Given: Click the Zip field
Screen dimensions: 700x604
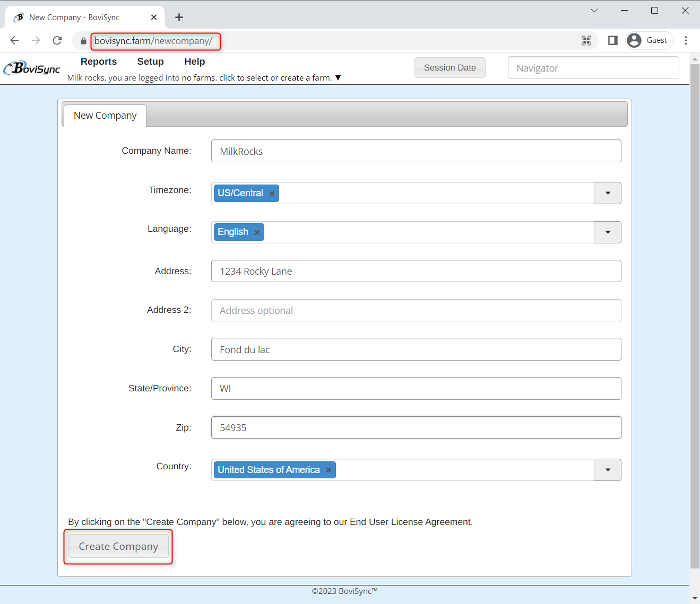Looking at the screenshot, I should coord(416,427).
